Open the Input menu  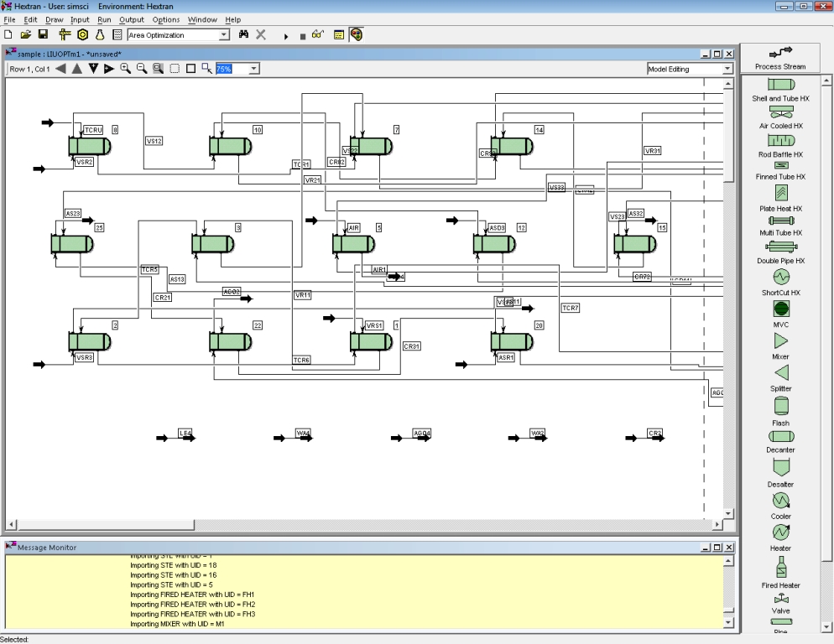click(80, 19)
